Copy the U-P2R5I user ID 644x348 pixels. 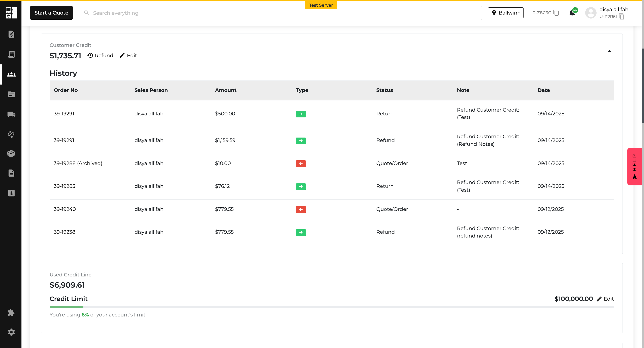(622, 17)
